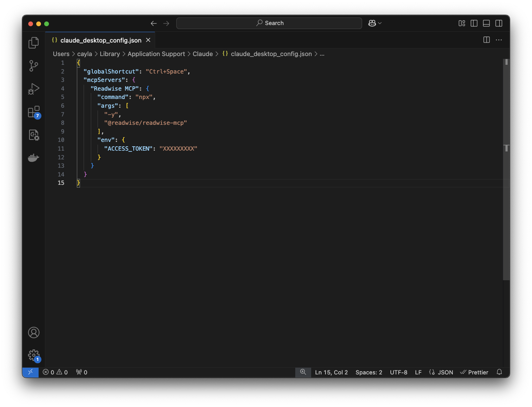532x407 pixels.
Task: Toggle the secondary side bar
Action: [x=499, y=23]
